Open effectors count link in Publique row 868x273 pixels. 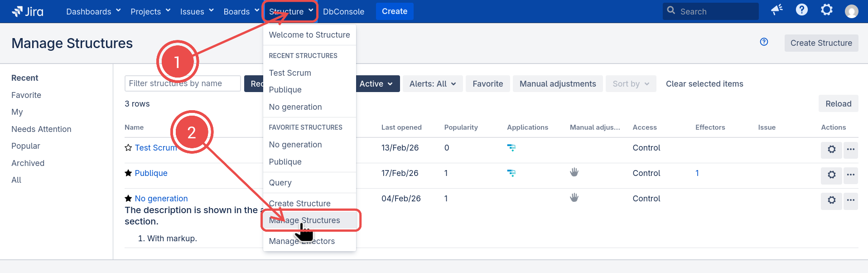697,173
